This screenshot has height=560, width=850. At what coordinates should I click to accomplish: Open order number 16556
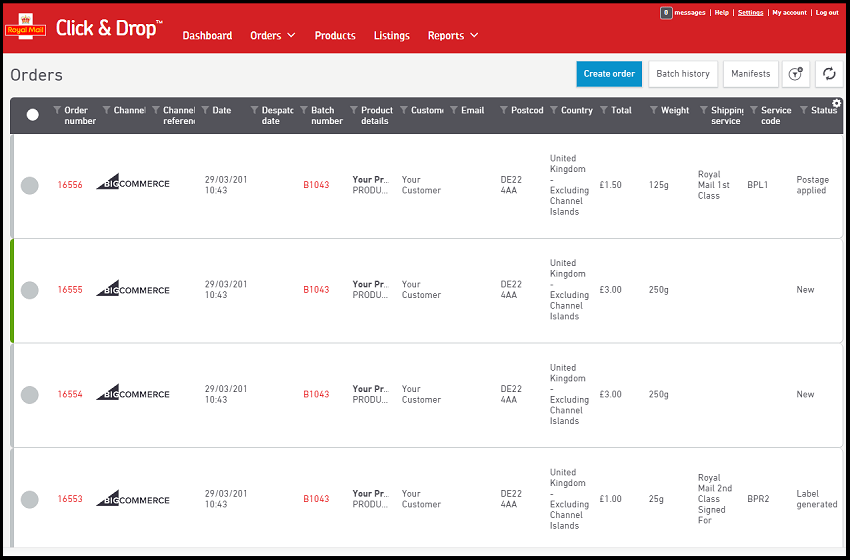pos(70,185)
